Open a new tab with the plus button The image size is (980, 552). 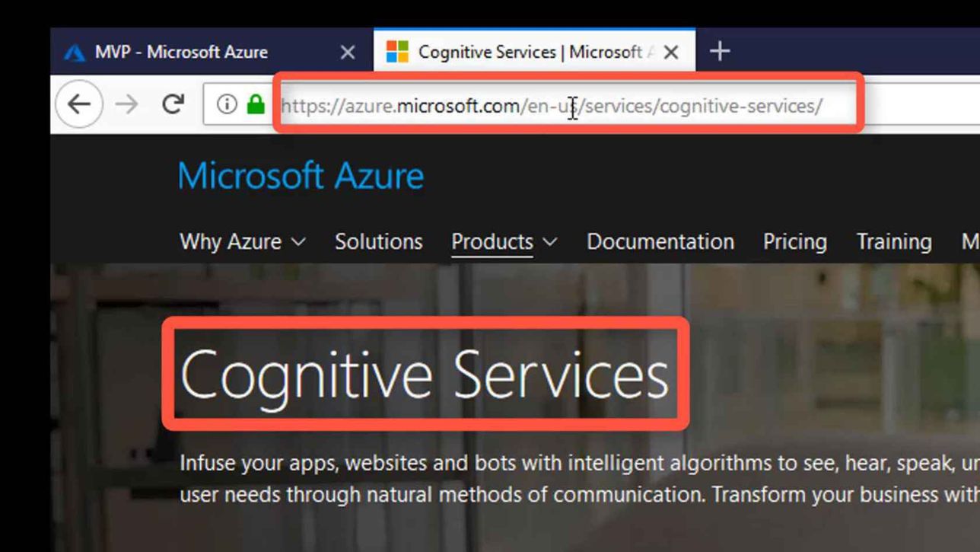720,51
